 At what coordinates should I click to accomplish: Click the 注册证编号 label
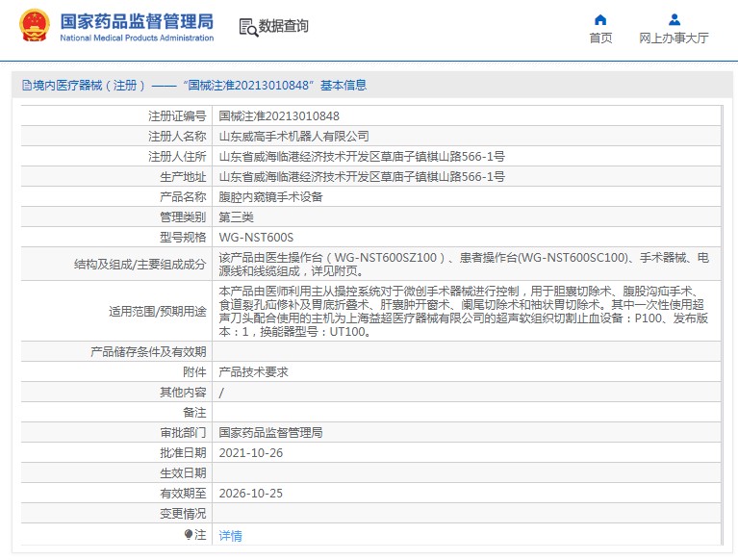tap(177, 115)
